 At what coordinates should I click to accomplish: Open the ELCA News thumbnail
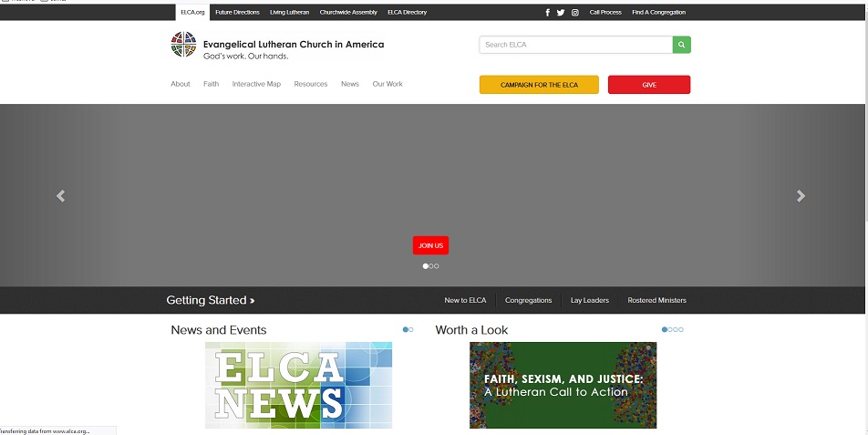coord(298,385)
